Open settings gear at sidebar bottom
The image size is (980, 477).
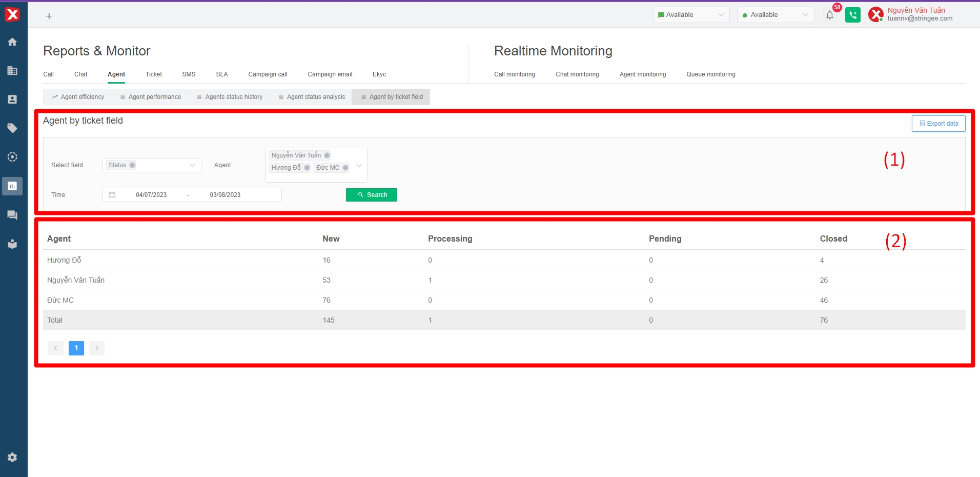(12, 457)
